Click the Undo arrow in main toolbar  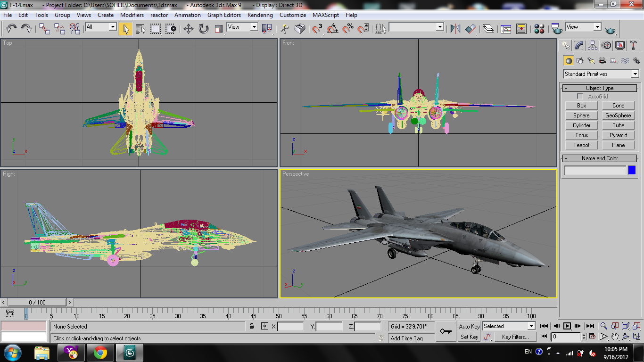pyautogui.click(x=11, y=29)
